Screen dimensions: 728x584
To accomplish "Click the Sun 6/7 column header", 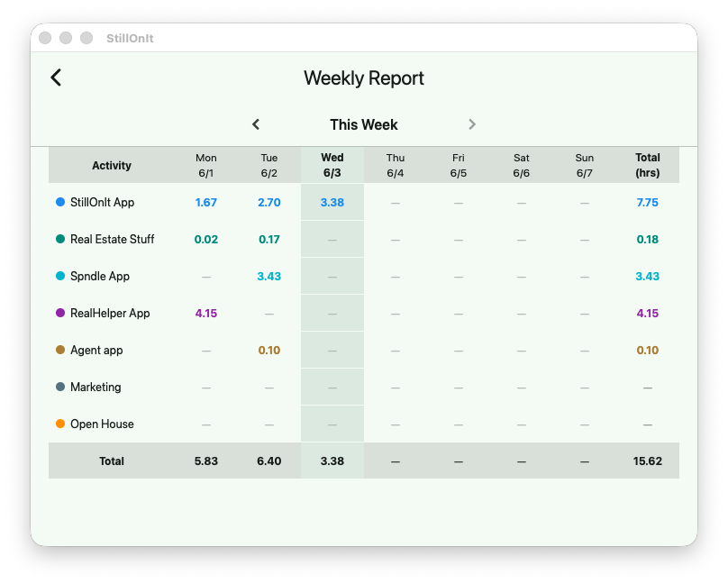I will (585, 165).
